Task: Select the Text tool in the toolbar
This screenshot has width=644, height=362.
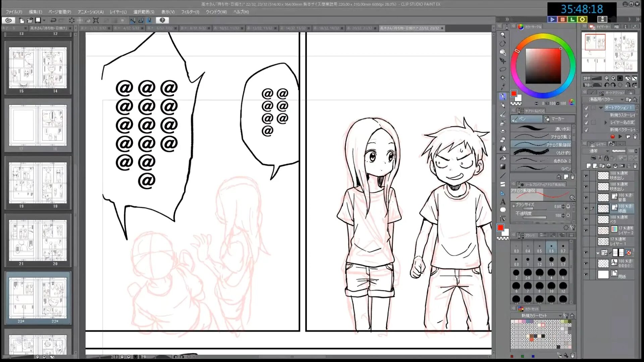Action: [503, 201]
